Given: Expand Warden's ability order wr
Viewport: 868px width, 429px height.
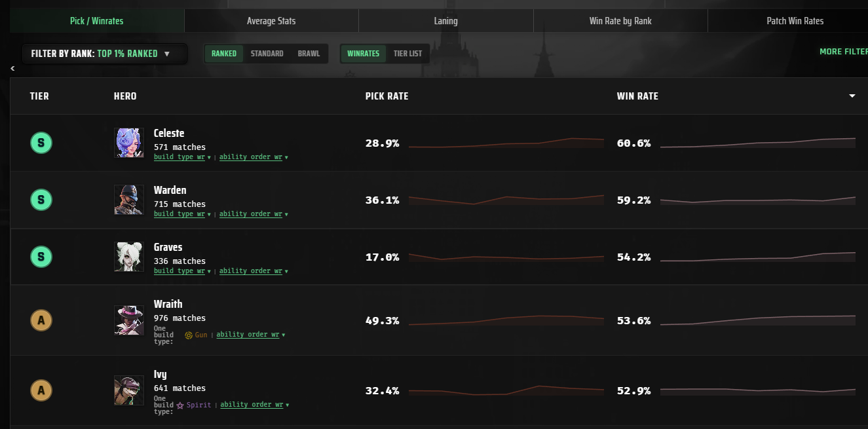Looking at the screenshot, I should (x=254, y=214).
